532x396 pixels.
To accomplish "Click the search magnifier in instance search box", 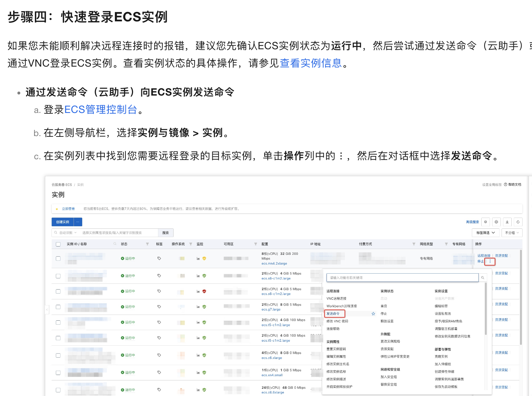I will [56, 233].
